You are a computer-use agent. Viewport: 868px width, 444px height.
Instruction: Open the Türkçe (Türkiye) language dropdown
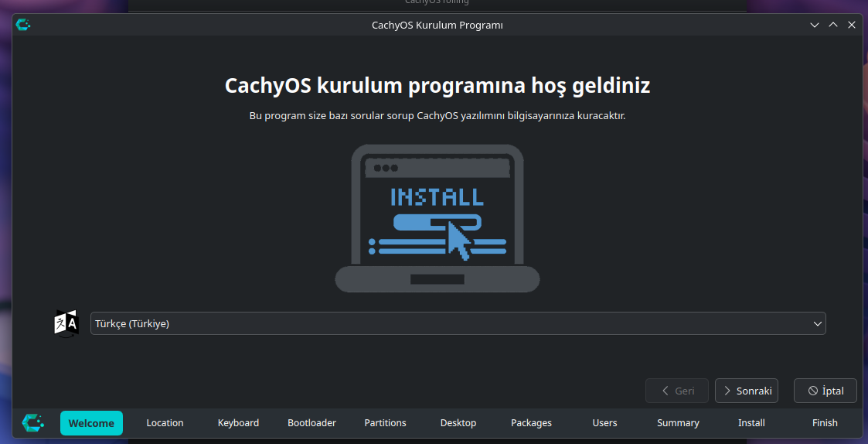[x=458, y=323]
